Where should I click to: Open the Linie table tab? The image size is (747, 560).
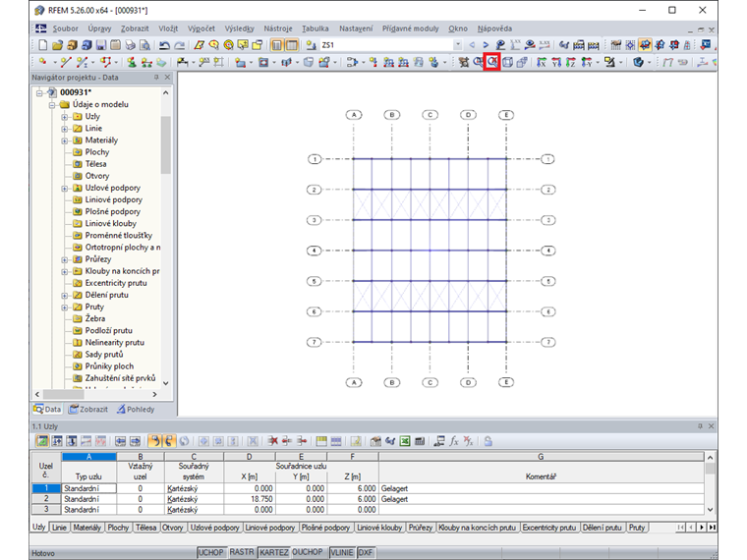tap(59, 528)
